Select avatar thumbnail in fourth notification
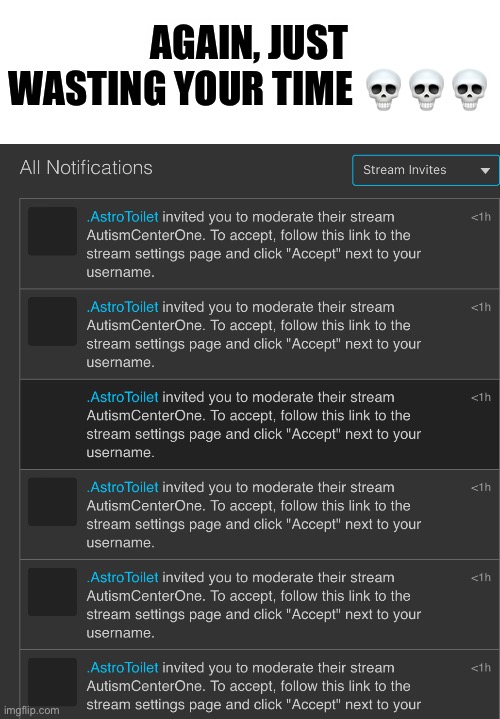The width and height of the screenshot is (500, 719). 52,502
